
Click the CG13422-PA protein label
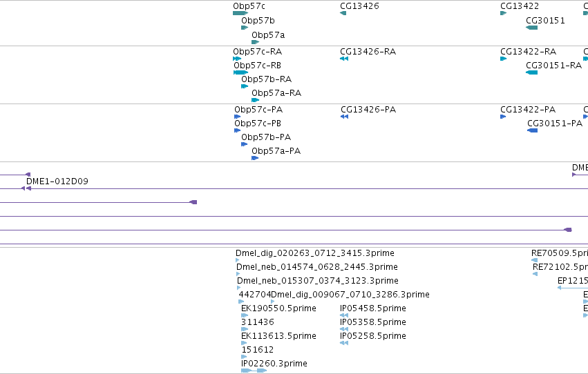click(x=528, y=110)
